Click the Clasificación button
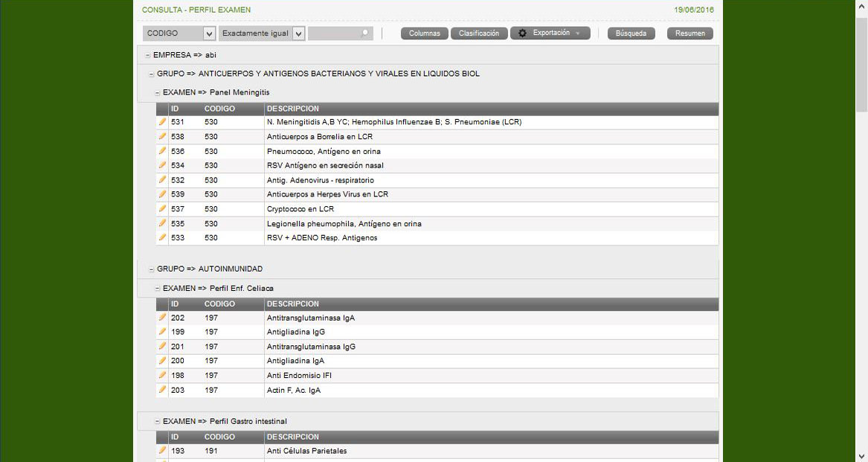 (x=479, y=33)
